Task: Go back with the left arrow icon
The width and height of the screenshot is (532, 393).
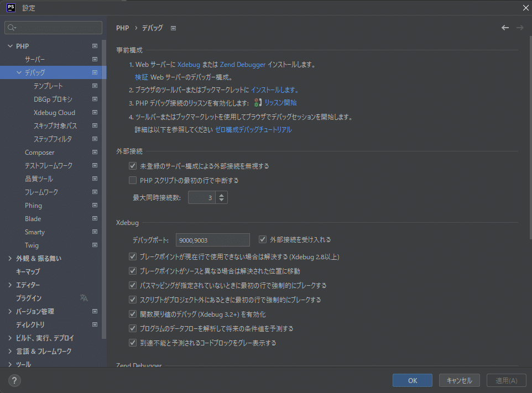Action: (x=505, y=28)
